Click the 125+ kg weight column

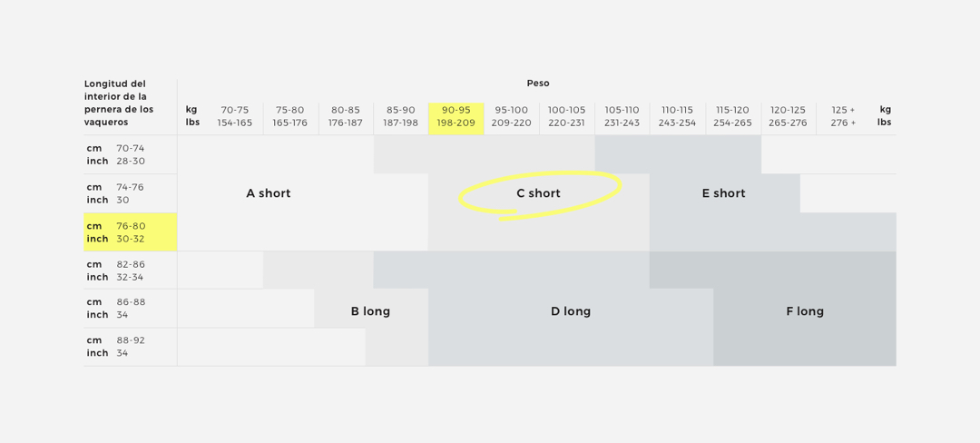point(843,117)
